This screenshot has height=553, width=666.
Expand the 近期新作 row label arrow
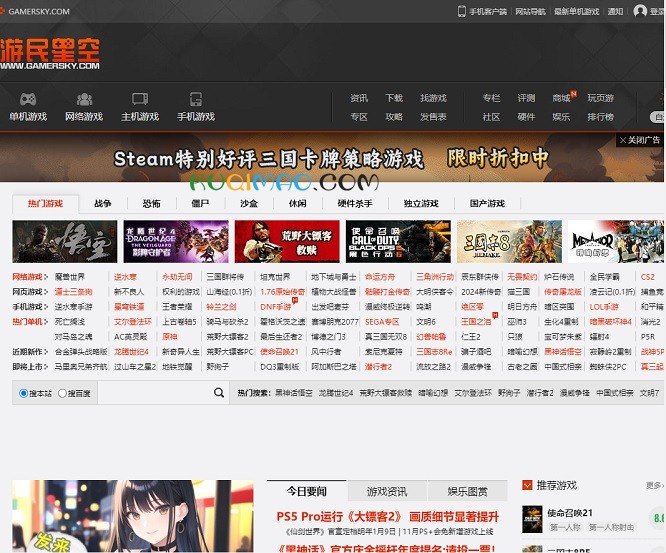coord(46,352)
